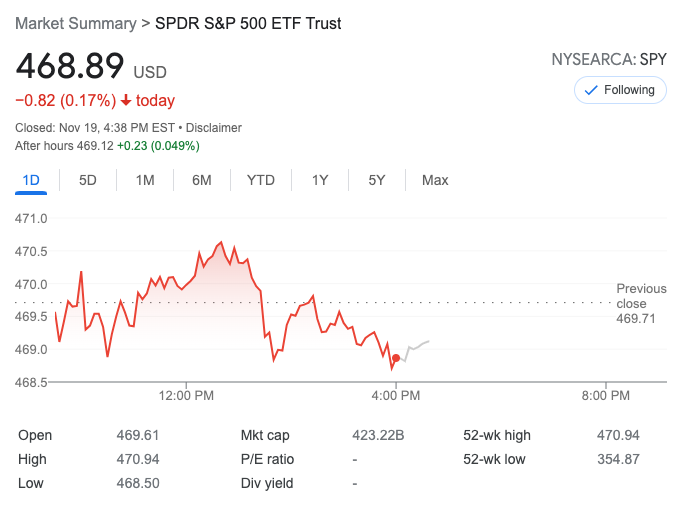Viewport: 698px width, 505px height.
Task: Click the red closing price dot on chart
Action: 396,358
